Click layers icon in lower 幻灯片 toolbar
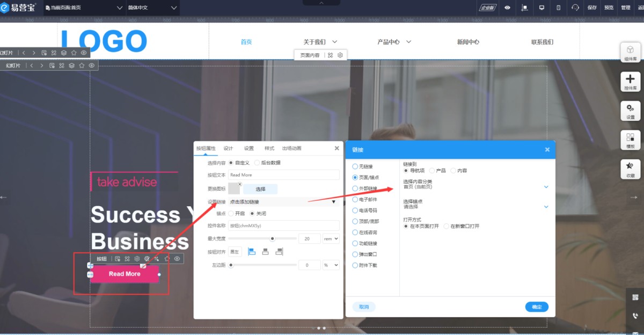The height and width of the screenshot is (335, 644). (71, 65)
